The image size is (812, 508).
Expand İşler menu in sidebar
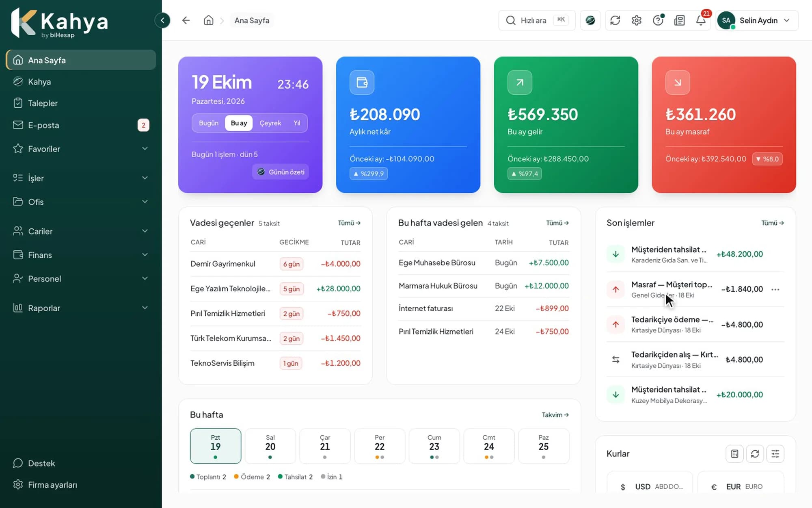(x=81, y=178)
